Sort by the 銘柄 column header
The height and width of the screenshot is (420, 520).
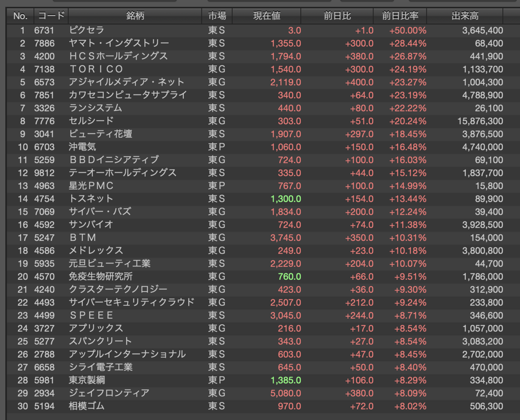click(135, 16)
